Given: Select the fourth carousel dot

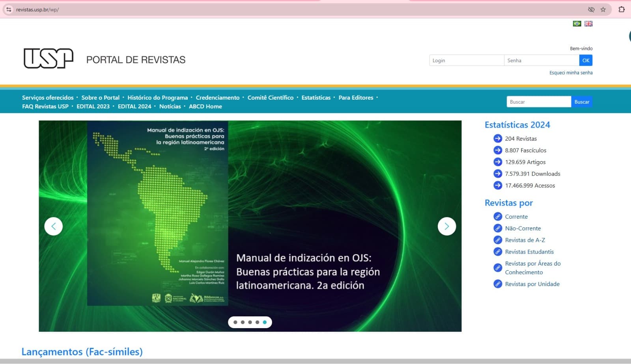Looking at the screenshot, I should point(257,322).
